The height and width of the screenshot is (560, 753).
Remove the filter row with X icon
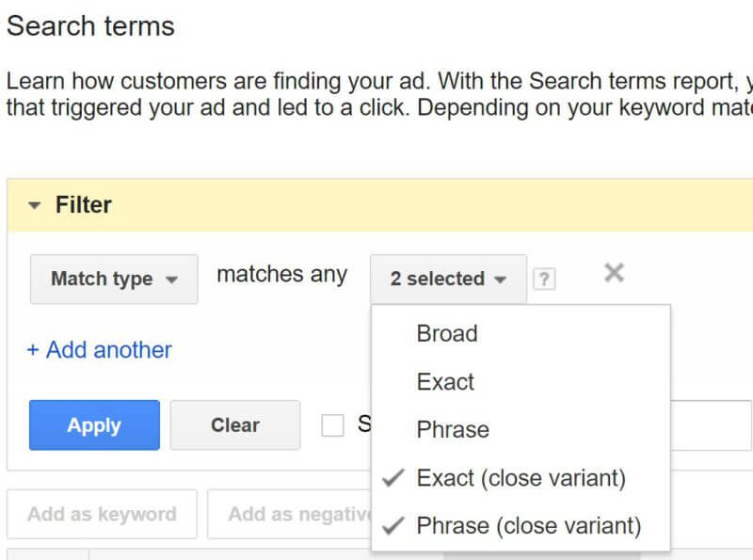pyautogui.click(x=615, y=273)
